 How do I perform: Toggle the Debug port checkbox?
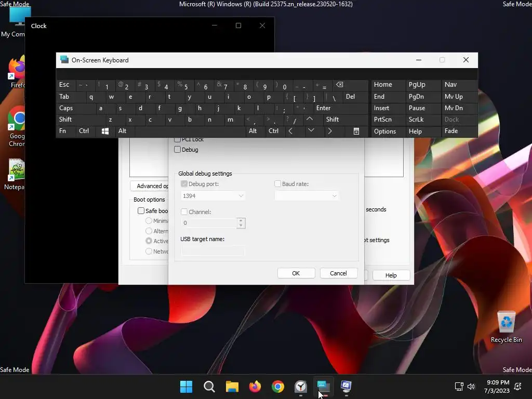coord(184,184)
